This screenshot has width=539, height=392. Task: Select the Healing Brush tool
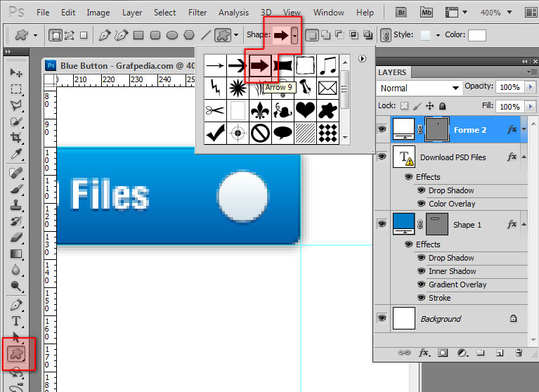16,173
